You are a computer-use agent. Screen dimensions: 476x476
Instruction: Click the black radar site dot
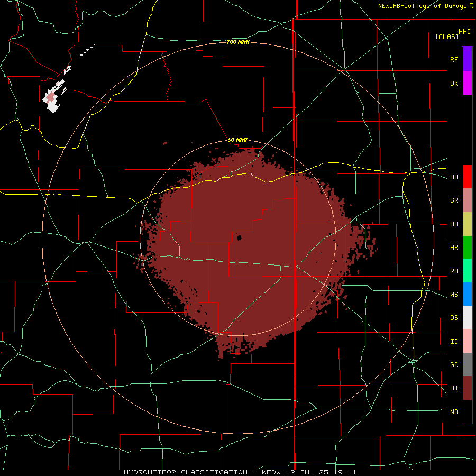(x=239, y=237)
